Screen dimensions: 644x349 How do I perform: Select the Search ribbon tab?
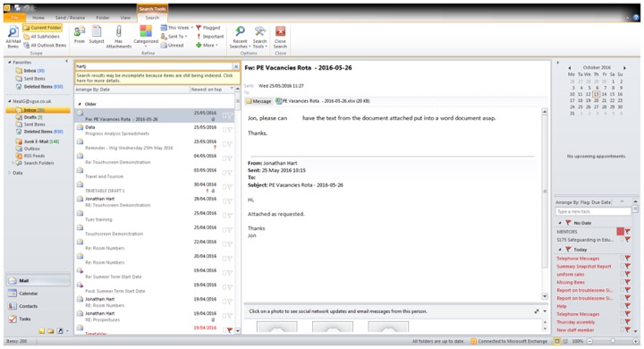click(152, 18)
